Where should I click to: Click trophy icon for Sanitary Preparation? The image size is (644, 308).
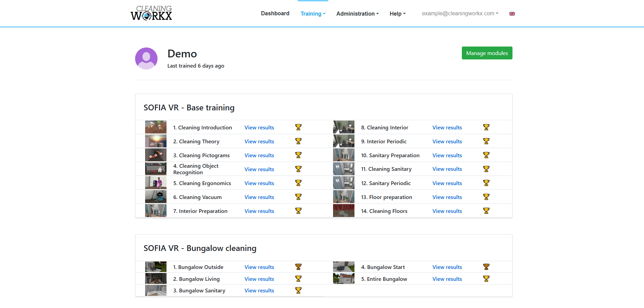click(x=486, y=155)
